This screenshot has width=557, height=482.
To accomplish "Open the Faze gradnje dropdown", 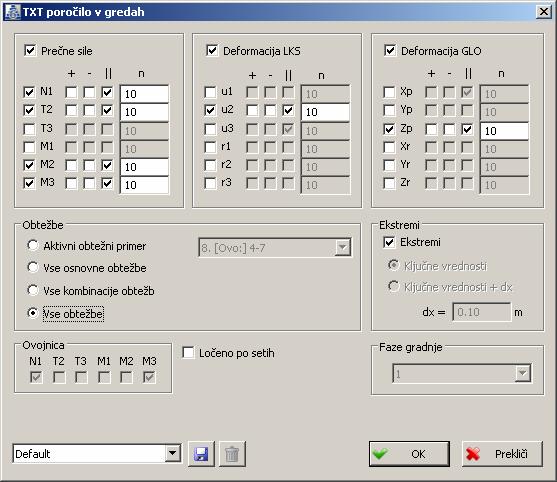I will (x=522, y=373).
